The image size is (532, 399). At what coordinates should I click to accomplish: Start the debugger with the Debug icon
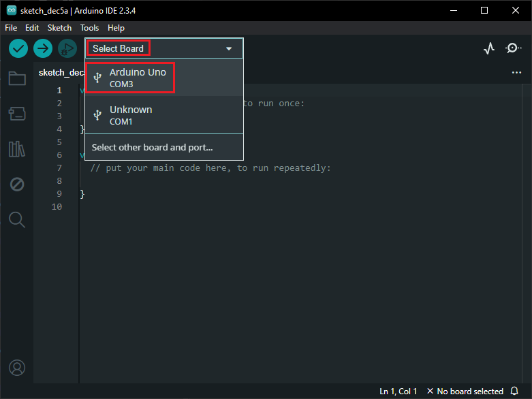click(67, 48)
